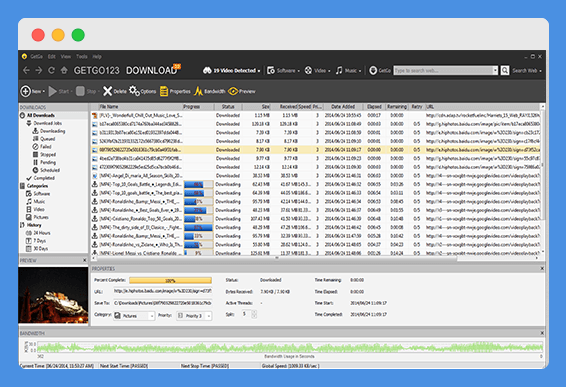
Task: Close the Preview panel
Action: tap(85, 260)
